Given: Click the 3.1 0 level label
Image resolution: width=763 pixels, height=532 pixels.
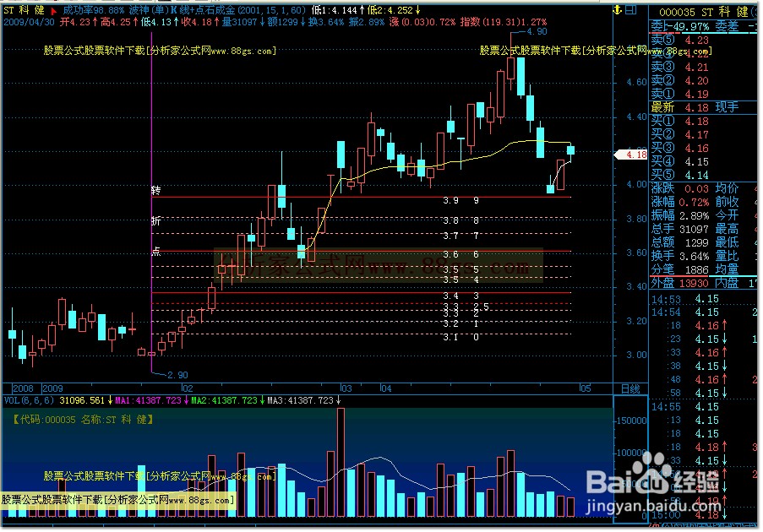Looking at the screenshot, I should pyautogui.click(x=461, y=338).
